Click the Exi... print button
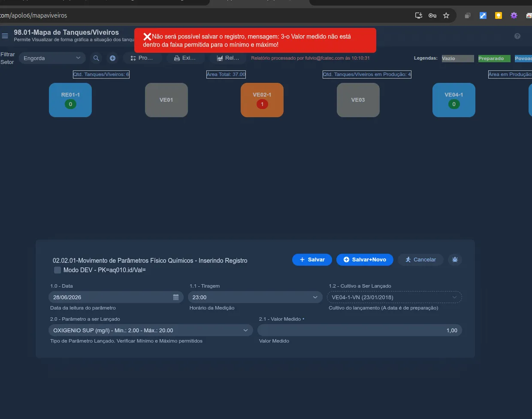Screen dimensions: 532x419 click(x=186, y=58)
